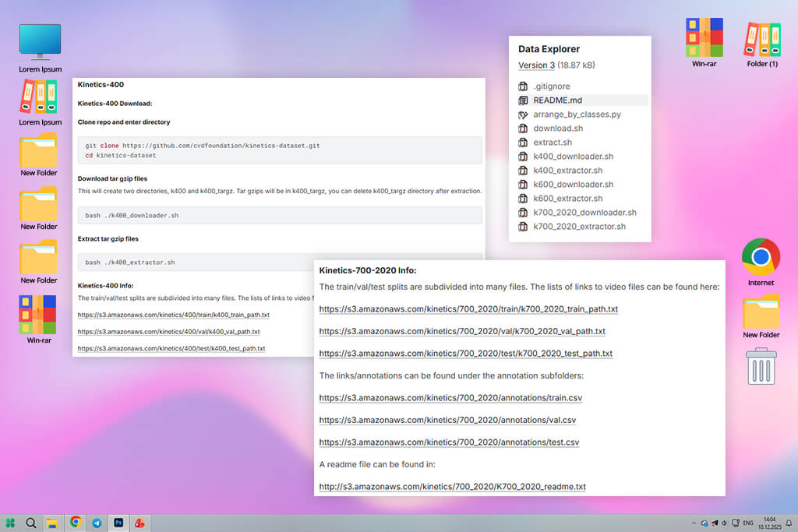Viewport: 798px width, 532px height.
Task: Click 'Clone repo and enter directory' text
Action: tap(124, 122)
